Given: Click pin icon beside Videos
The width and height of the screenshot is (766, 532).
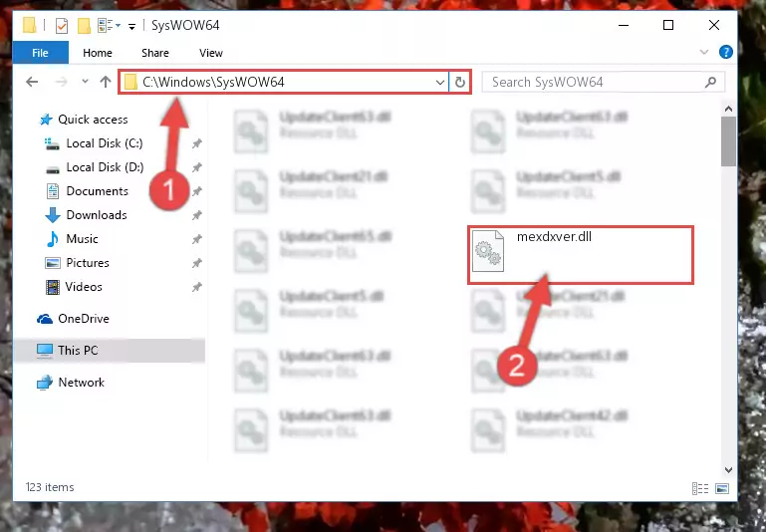Looking at the screenshot, I should coord(196,287).
